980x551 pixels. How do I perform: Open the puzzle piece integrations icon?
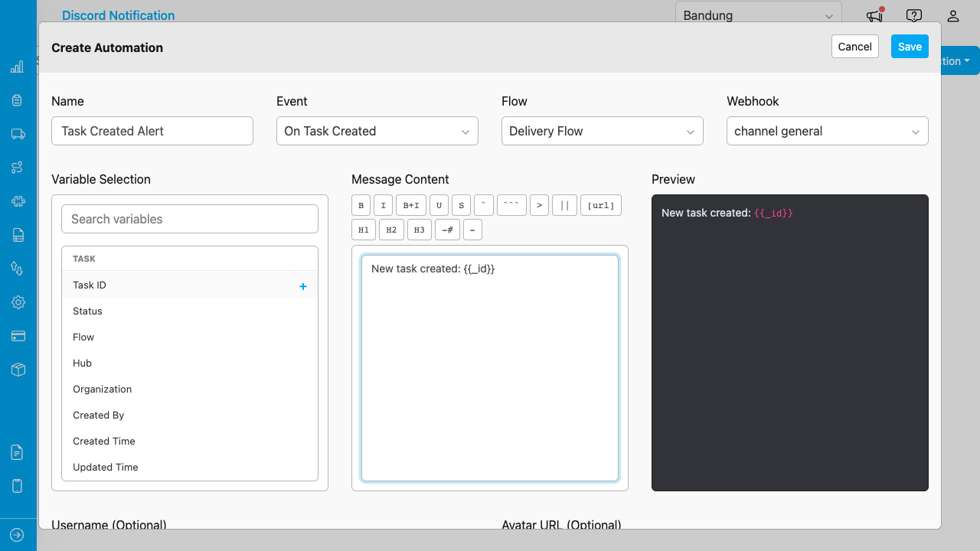pos(18,201)
